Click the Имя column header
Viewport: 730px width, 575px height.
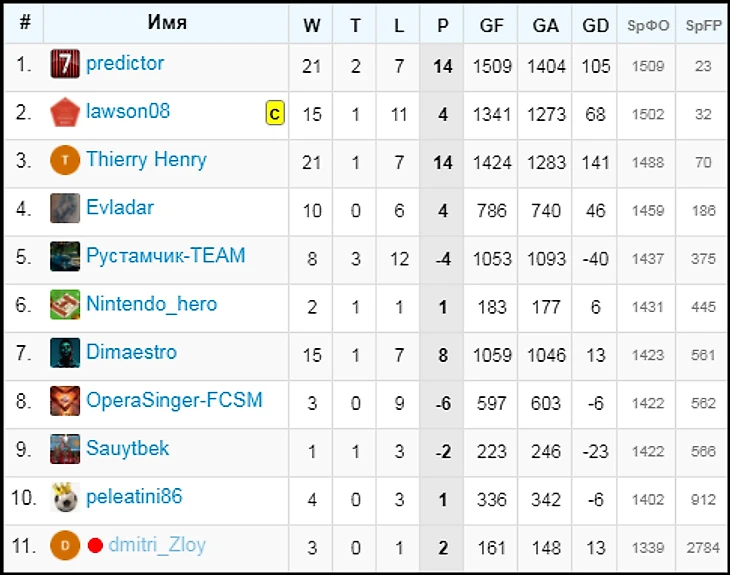pos(167,23)
